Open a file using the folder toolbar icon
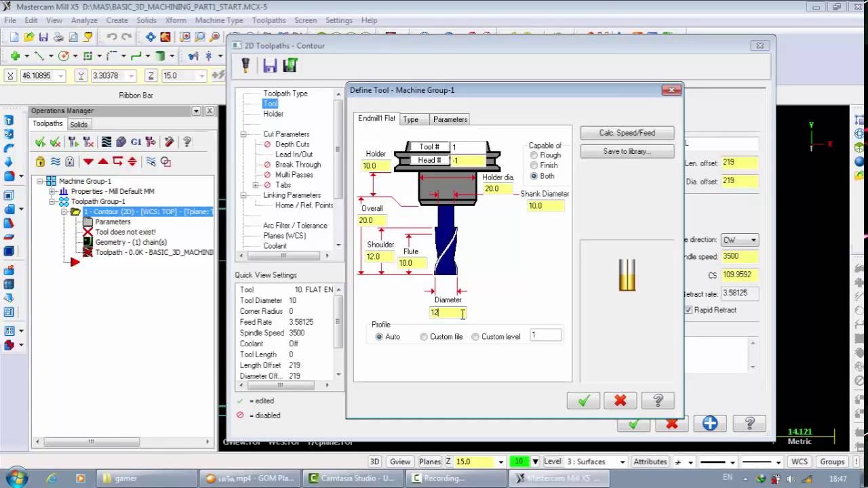 pyautogui.click(x=29, y=37)
